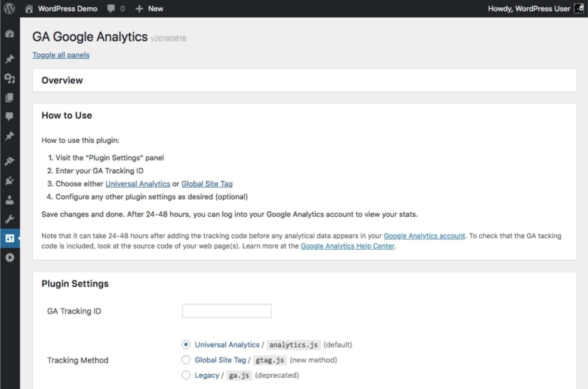Open the Appearance paintbrush icon in sidebar
Image resolution: width=588 pixels, height=389 pixels.
pyautogui.click(x=9, y=161)
